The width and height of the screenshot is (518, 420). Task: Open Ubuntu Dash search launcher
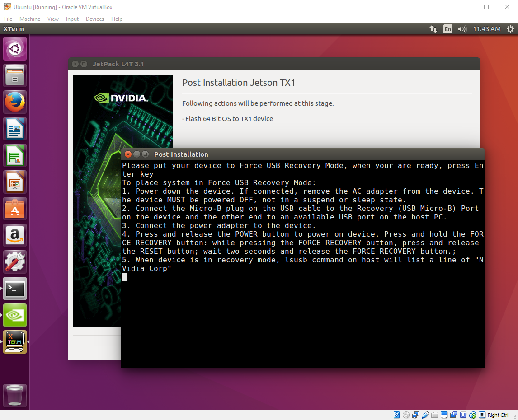click(15, 49)
